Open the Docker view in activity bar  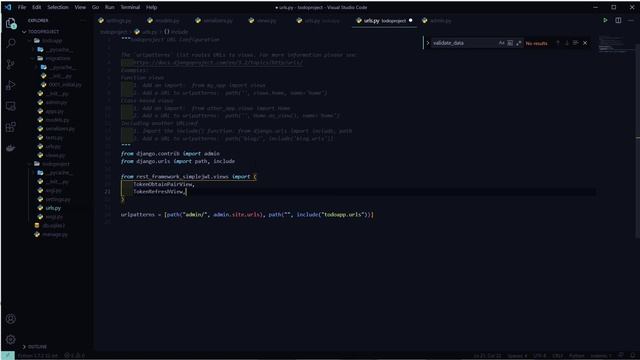coord(11,148)
